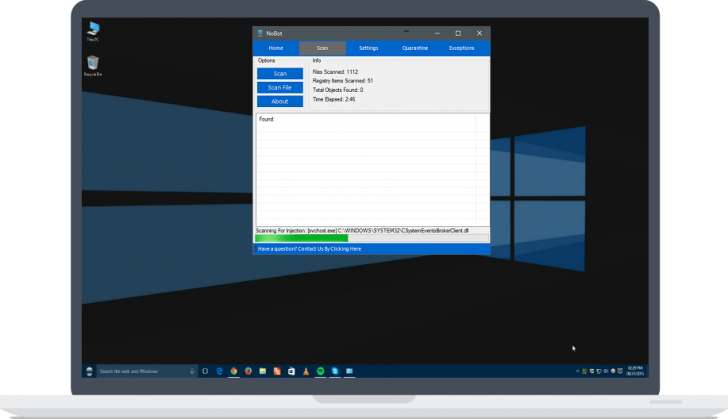This screenshot has height=419, width=728.
Task: Click the Contact Us By Clicking Here link
Action: point(309,249)
